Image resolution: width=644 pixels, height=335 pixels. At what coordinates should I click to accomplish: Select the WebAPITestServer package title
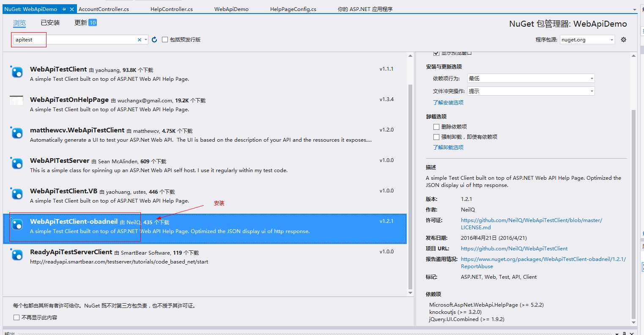[x=60, y=161]
